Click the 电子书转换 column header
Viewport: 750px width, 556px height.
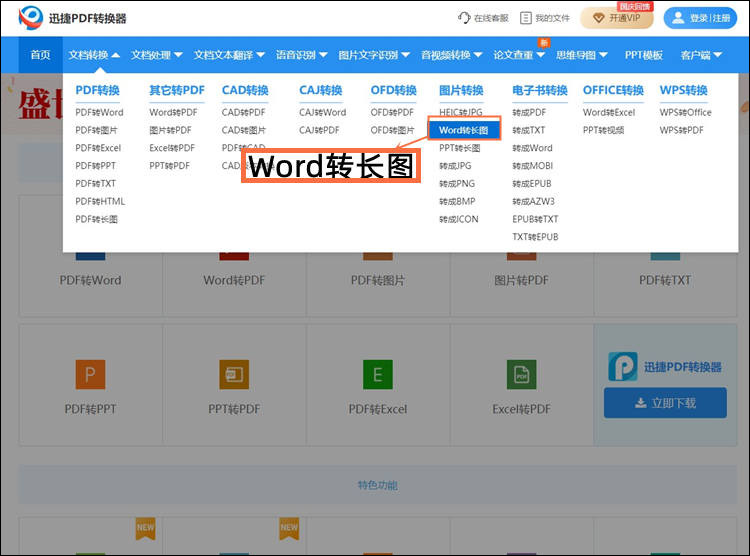[540, 90]
